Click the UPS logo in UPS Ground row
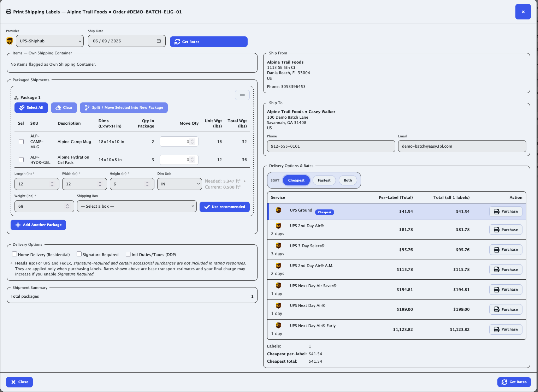Screen dimensions: 538x392 click(278, 210)
